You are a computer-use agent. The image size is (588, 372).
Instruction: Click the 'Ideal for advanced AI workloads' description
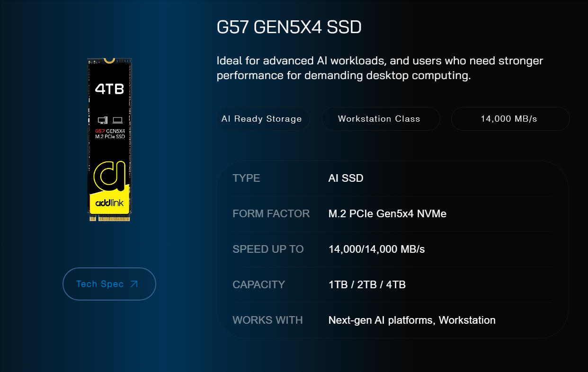coord(380,68)
